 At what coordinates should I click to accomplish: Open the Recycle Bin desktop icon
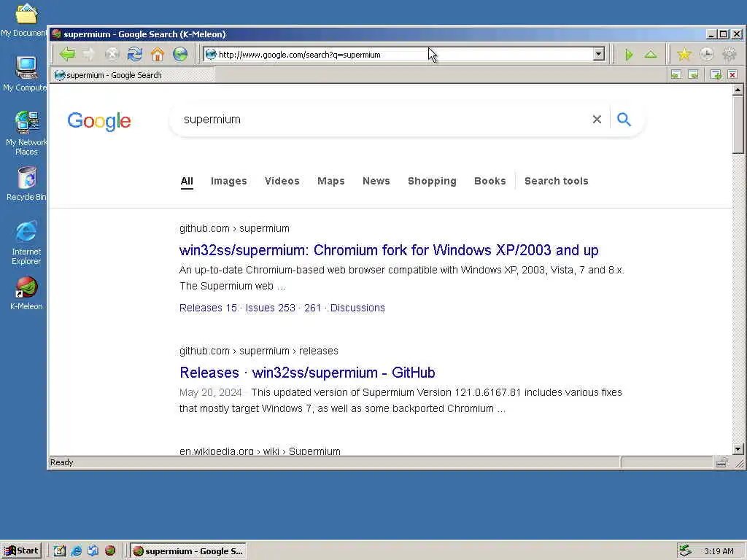click(26, 184)
